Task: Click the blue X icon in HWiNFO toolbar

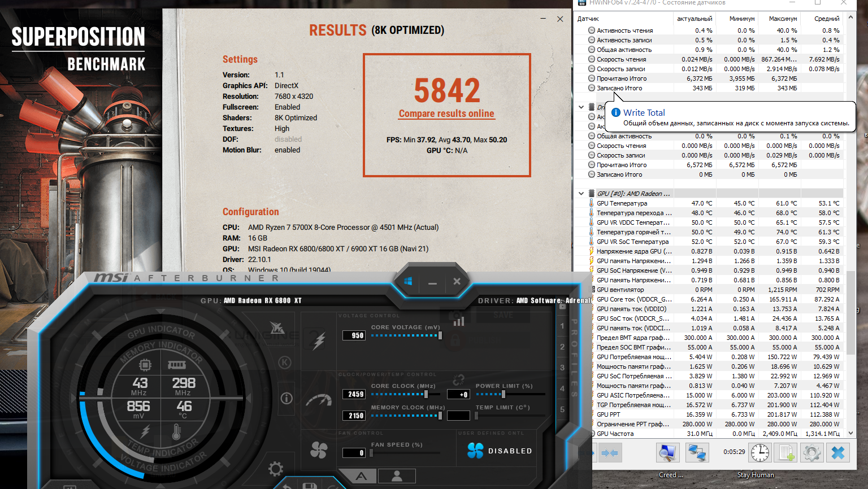Action: (x=838, y=453)
